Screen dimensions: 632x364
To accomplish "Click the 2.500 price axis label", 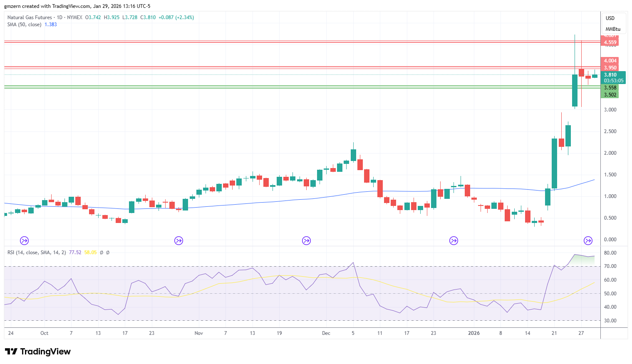I will click(610, 131).
